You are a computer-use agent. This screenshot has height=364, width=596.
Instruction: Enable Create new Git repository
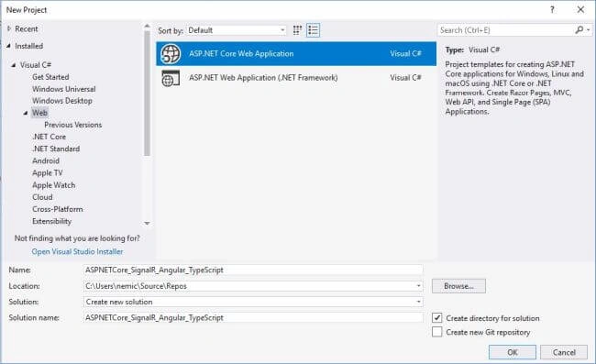437,332
